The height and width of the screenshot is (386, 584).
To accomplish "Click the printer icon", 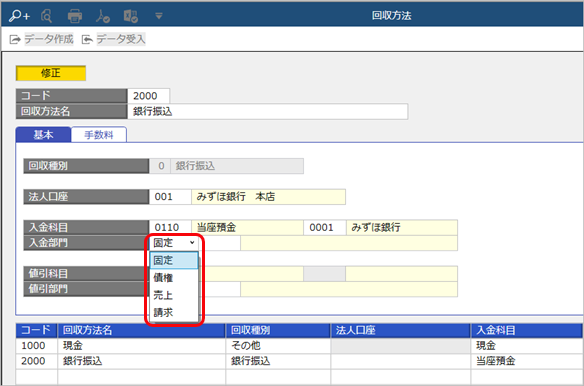I will (x=74, y=16).
